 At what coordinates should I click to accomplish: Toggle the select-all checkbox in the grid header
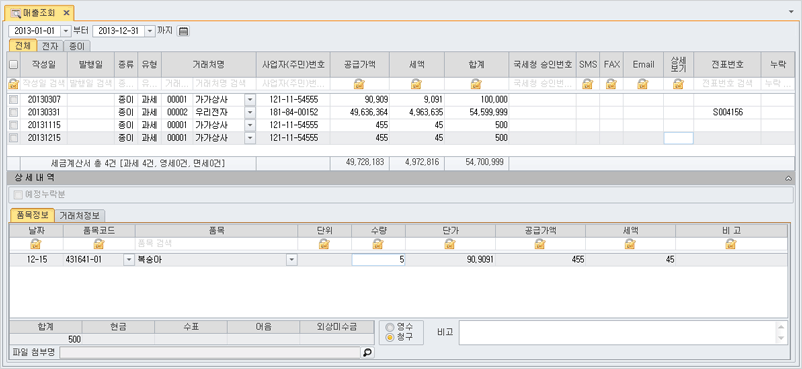pos(13,64)
